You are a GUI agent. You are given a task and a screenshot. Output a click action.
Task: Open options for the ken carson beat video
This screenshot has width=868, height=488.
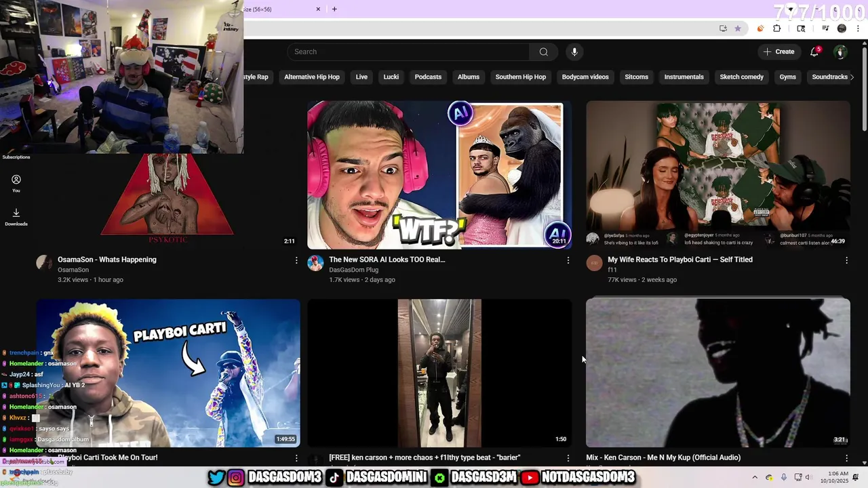568,458
